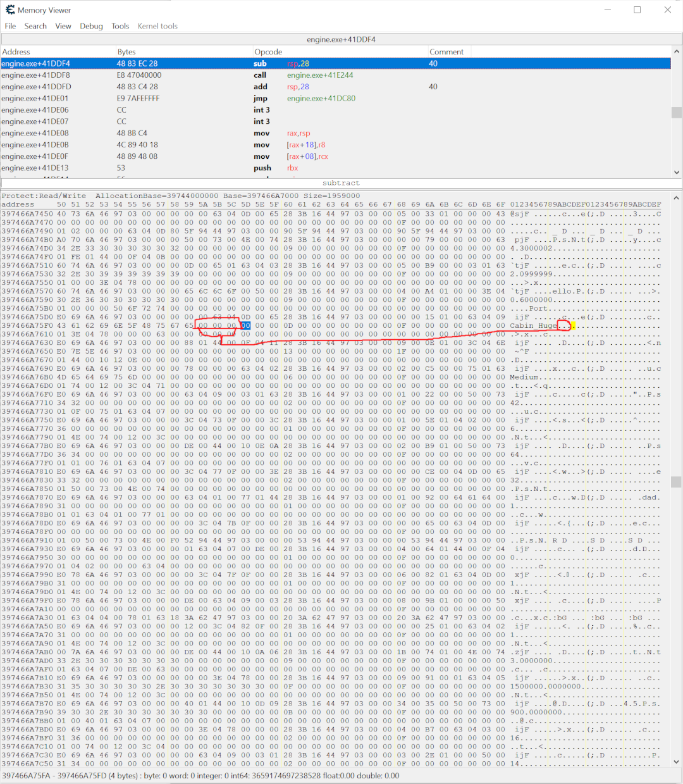This screenshot has width=683, height=784.
Task: Select the engine.exe+41DE0F mov [rax+08],rcx row
Action: click(335, 156)
